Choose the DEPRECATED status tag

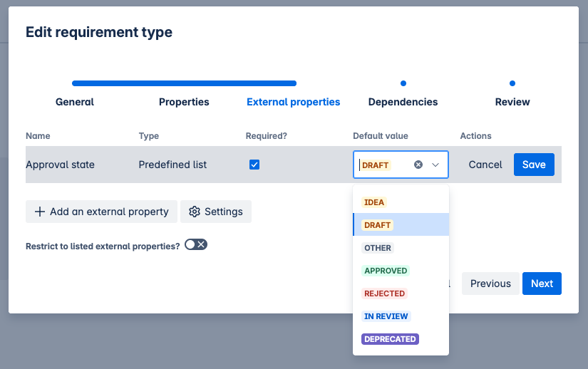click(390, 339)
